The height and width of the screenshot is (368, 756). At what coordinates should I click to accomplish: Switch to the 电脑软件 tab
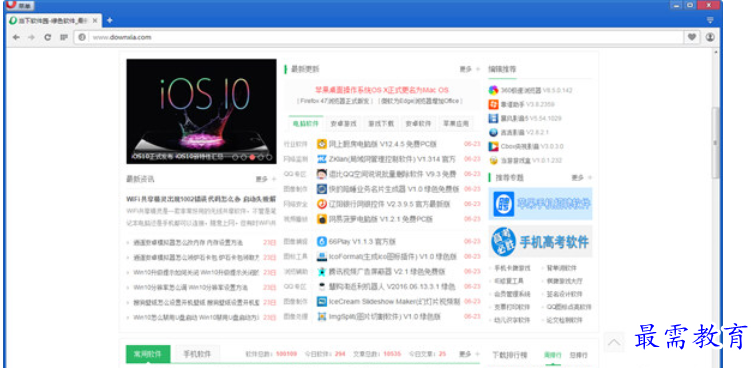(306, 123)
